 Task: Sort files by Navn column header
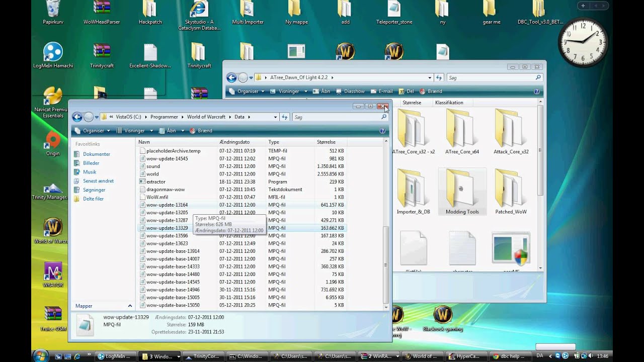pos(177,142)
